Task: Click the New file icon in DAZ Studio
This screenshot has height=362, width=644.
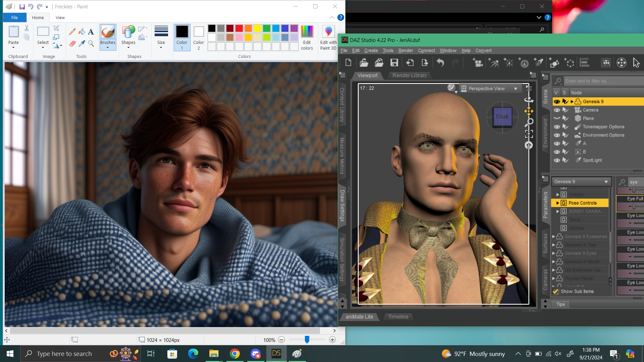Action: click(348, 63)
